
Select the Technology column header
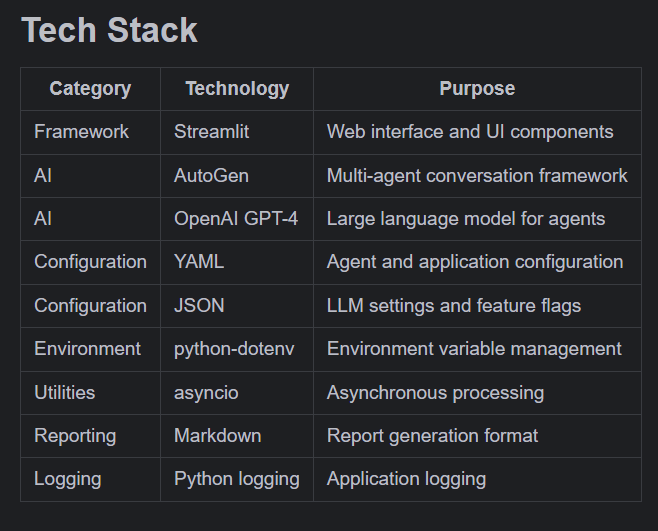pos(237,89)
